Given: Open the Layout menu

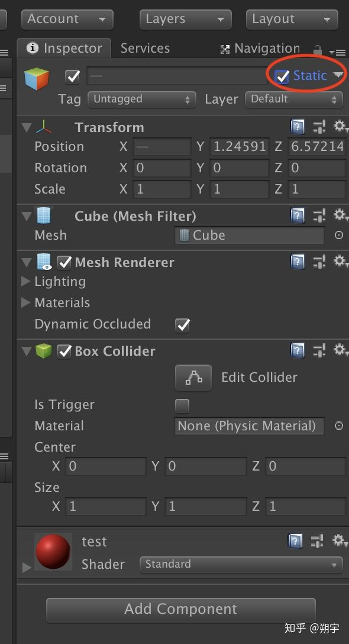Looking at the screenshot, I should point(292,19).
